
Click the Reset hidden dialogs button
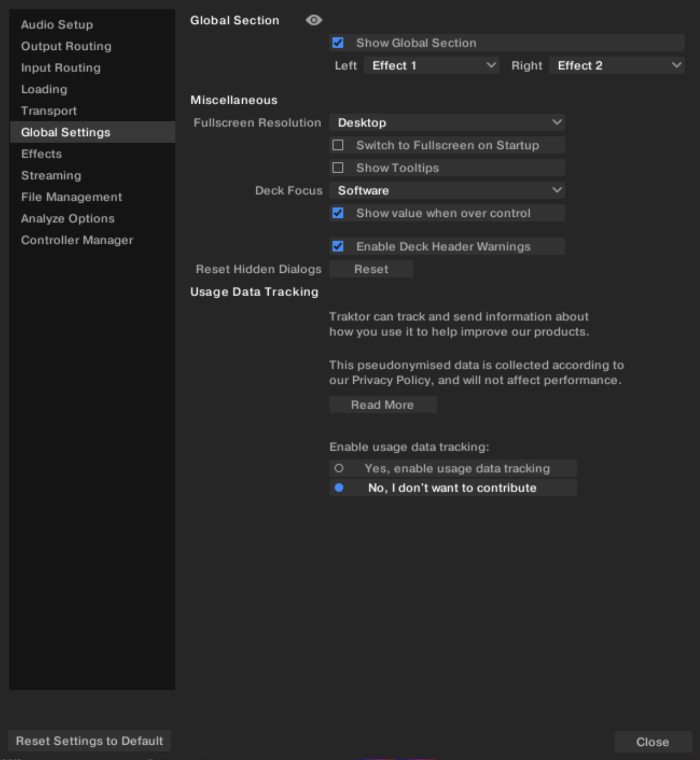click(371, 269)
